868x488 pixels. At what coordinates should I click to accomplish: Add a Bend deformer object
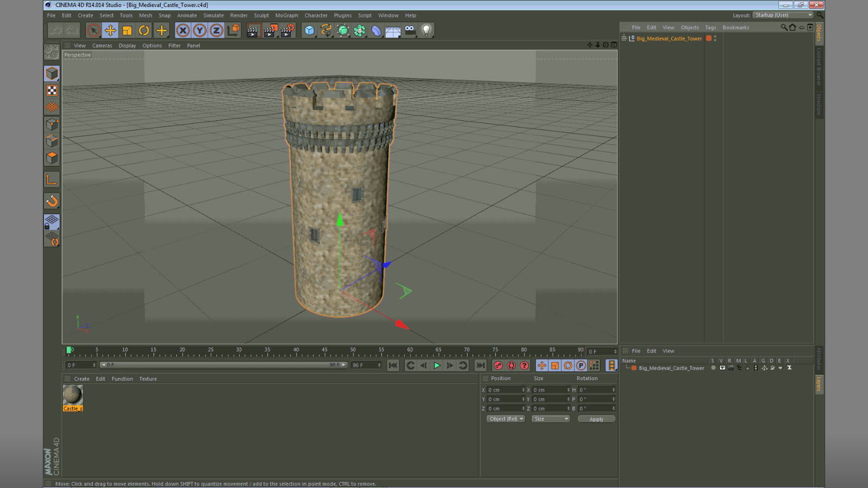click(376, 30)
